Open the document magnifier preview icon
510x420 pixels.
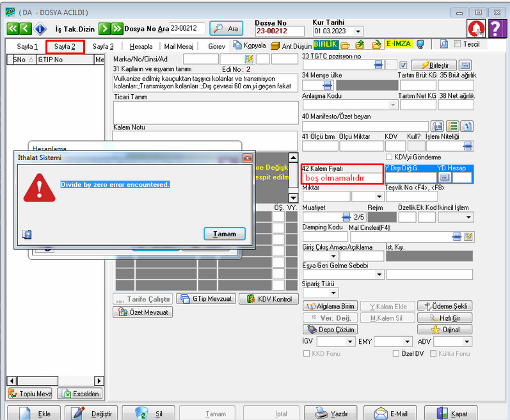[443, 44]
